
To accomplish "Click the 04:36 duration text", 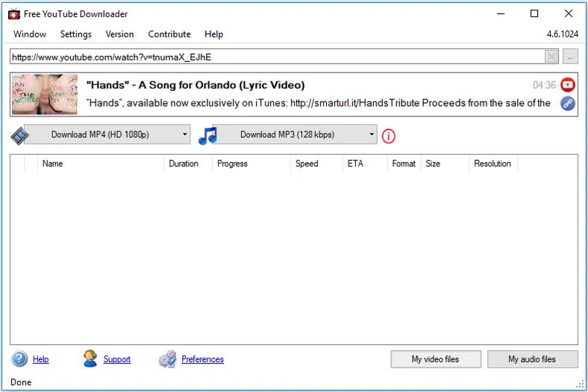I will [x=544, y=85].
